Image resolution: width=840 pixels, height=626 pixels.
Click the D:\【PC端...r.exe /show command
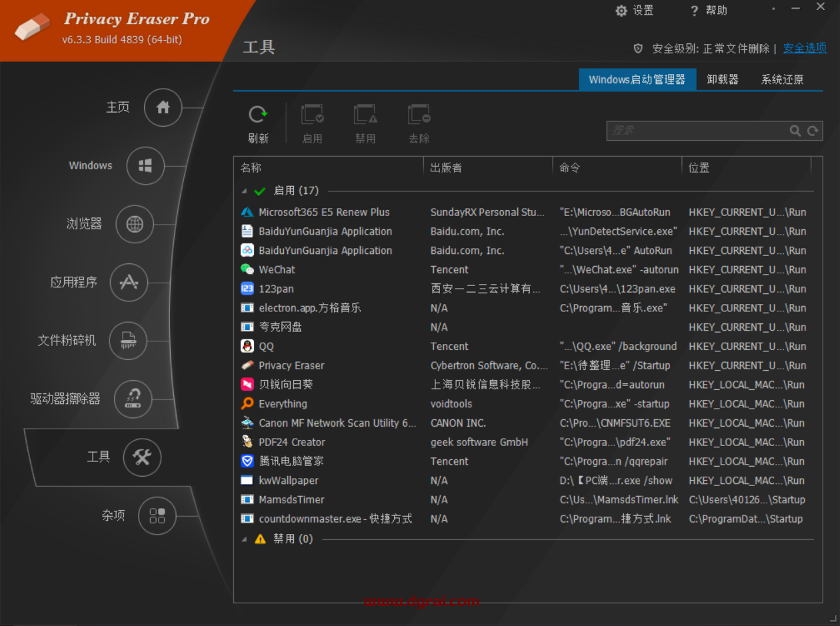[616, 480]
